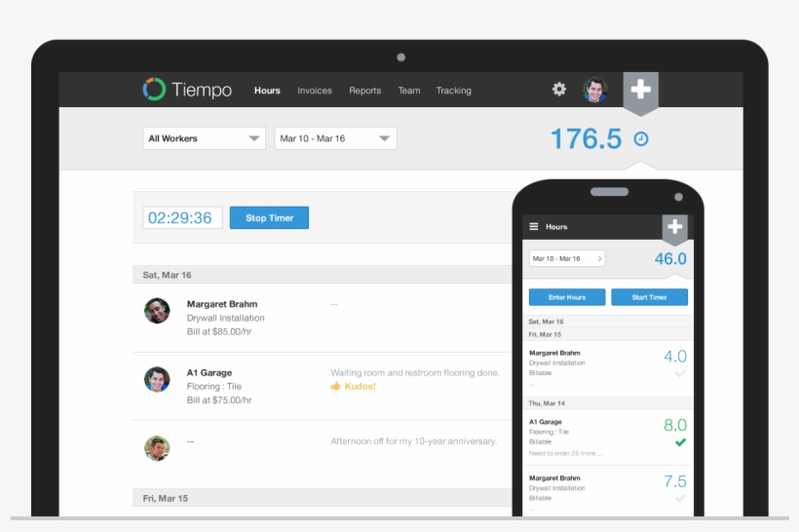The image size is (799, 532).
Task: Click the thumbs-up Kudos icon
Action: pyautogui.click(x=335, y=387)
